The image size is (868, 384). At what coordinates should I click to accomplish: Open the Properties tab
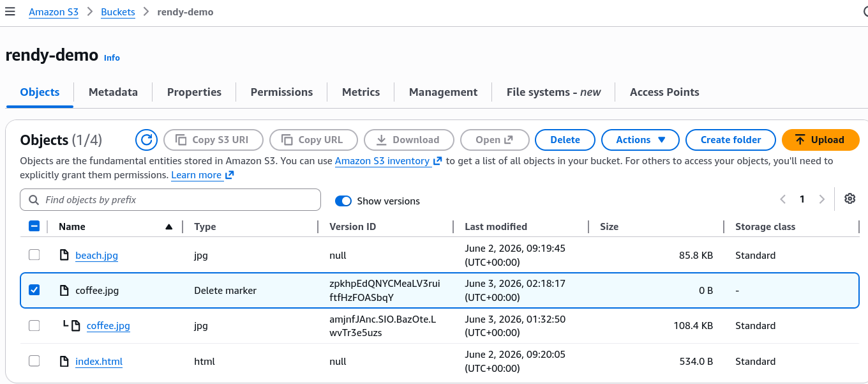tap(194, 92)
